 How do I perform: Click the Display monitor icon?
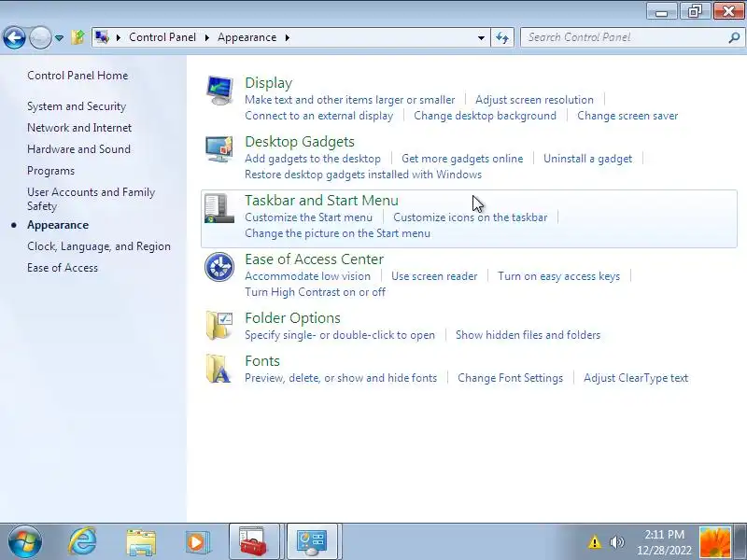pyautogui.click(x=219, y=91)
